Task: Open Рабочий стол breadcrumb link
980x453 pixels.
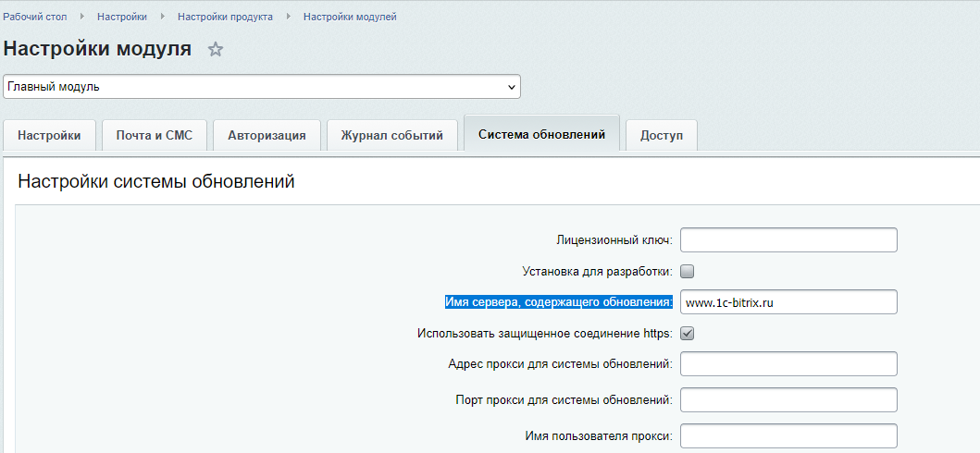Action: click(35, 17)
